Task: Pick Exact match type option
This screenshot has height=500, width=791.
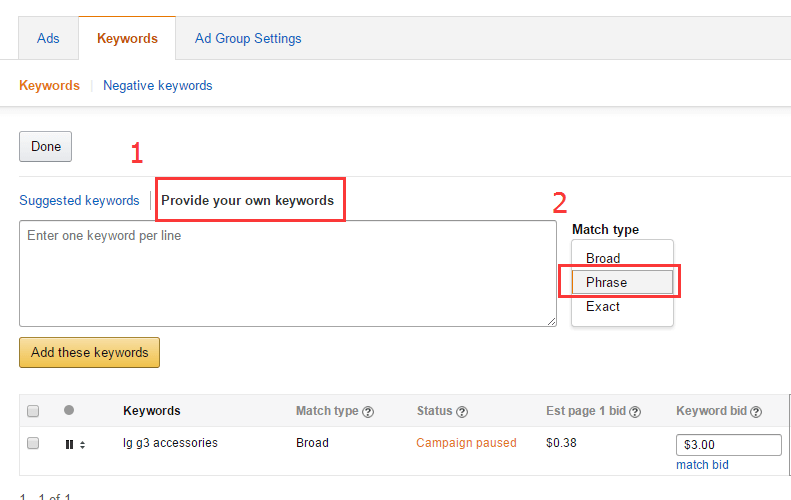Action: [x=603, y=306]
